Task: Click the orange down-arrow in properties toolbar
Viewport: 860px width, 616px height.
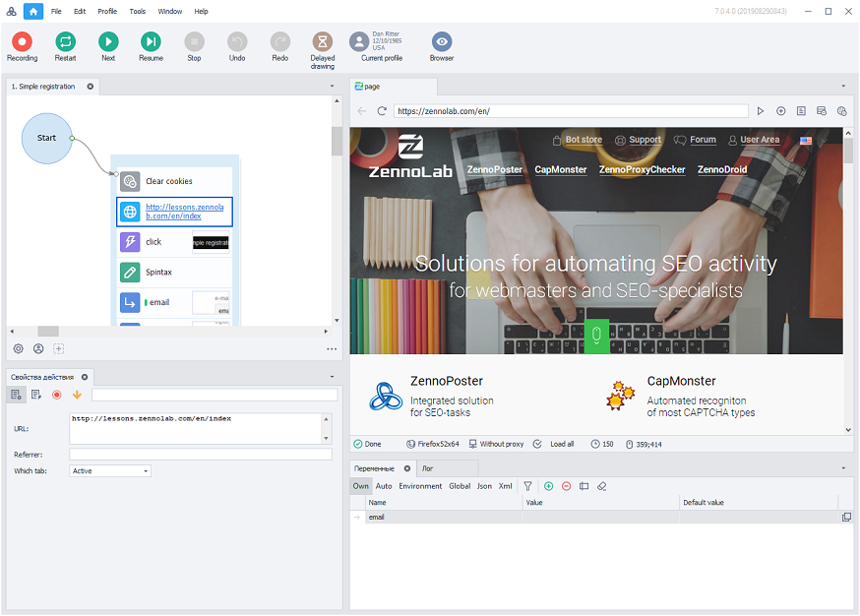Action: tap(77, 395)
